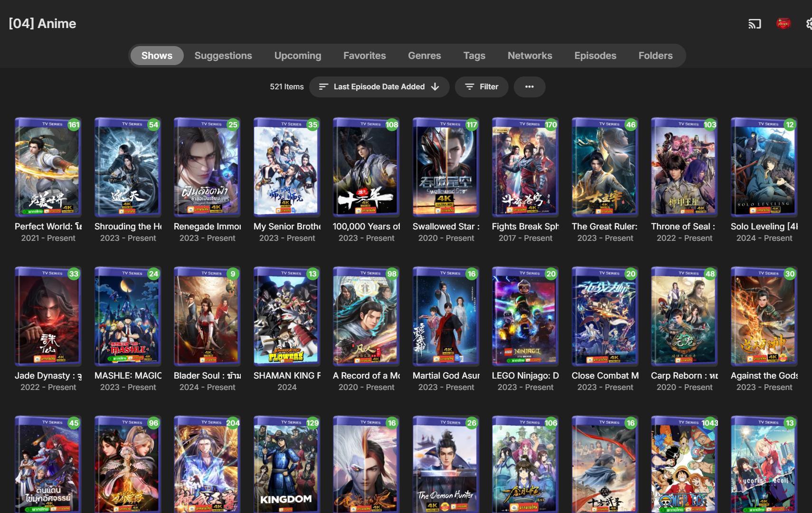Click the 'MASHLE: MAGIC' title text
This screenshot has width=812, height=513.
coord(128,376)
